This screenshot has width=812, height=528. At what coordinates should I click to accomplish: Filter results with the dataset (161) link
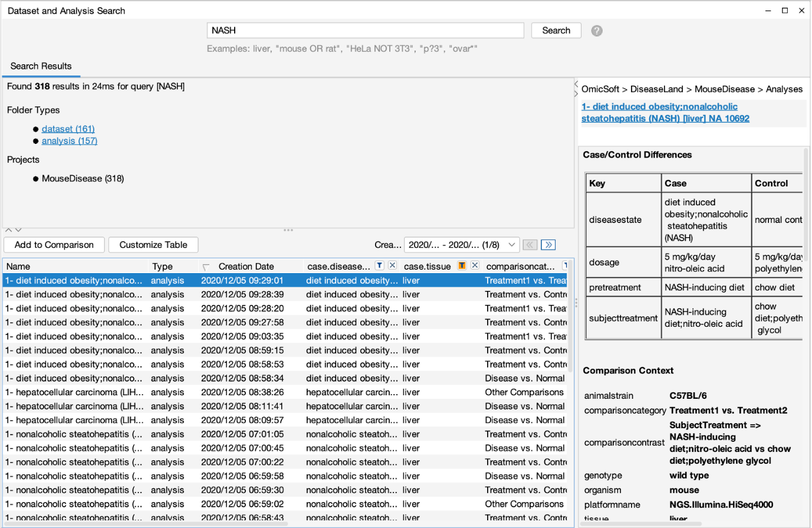click(68, 129)
